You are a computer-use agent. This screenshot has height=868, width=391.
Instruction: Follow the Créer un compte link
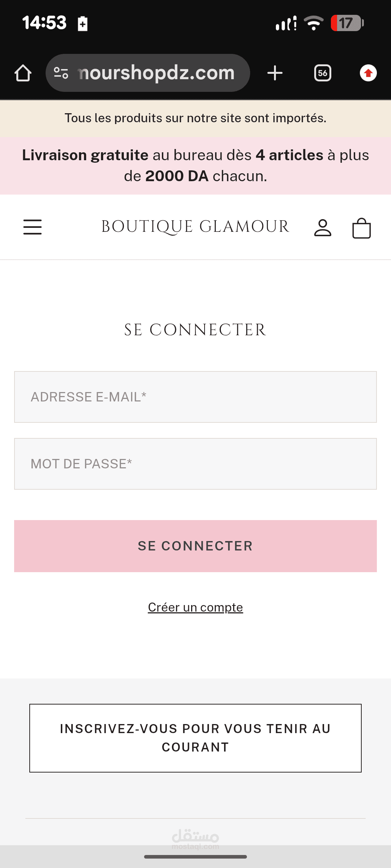tap(195, 607)
